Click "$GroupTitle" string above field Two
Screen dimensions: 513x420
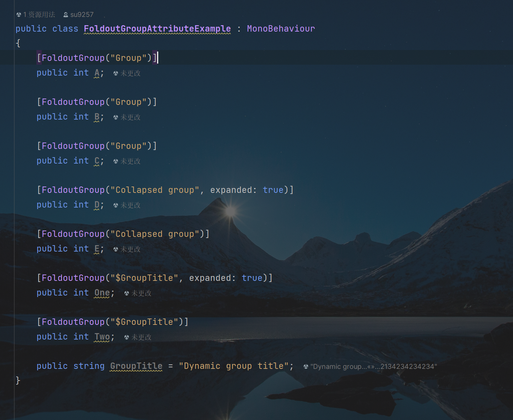pos(144,322)
